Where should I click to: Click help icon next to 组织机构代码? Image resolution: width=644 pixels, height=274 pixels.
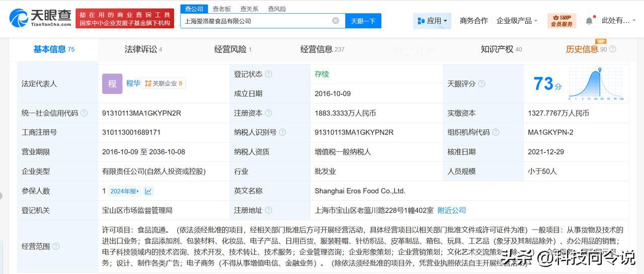496,132
